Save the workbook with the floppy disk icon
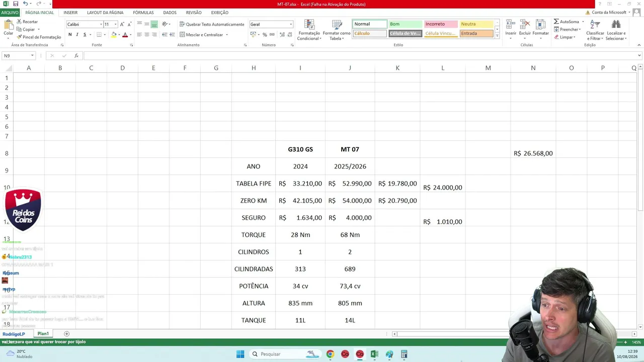644x362 pixels. [16, 4]
